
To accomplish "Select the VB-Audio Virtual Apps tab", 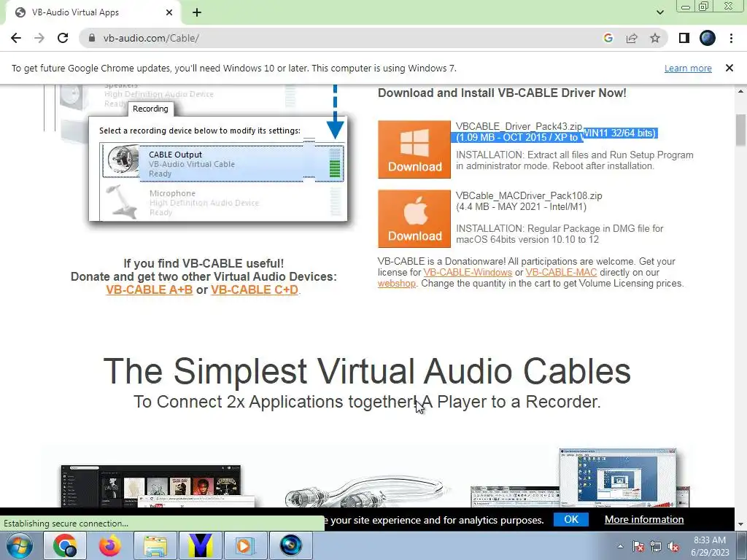I will [x=93, y=13].
